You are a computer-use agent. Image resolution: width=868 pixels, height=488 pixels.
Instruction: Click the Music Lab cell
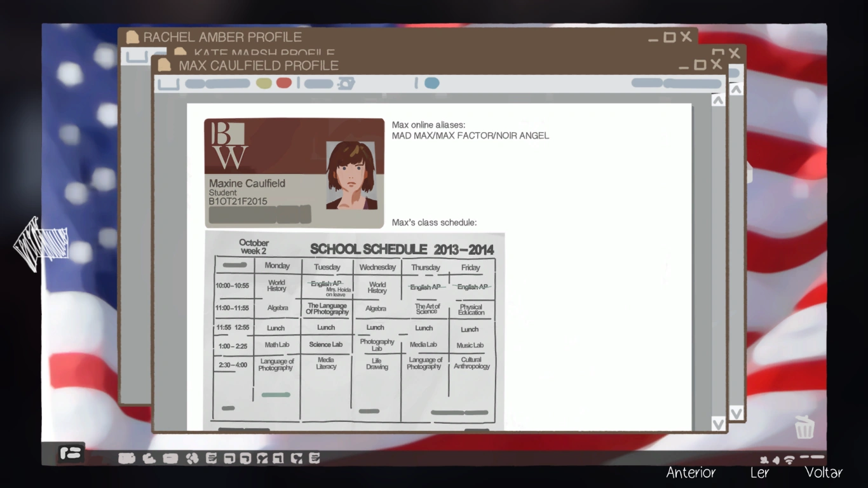pyautogui.click(x=470, y=345)
